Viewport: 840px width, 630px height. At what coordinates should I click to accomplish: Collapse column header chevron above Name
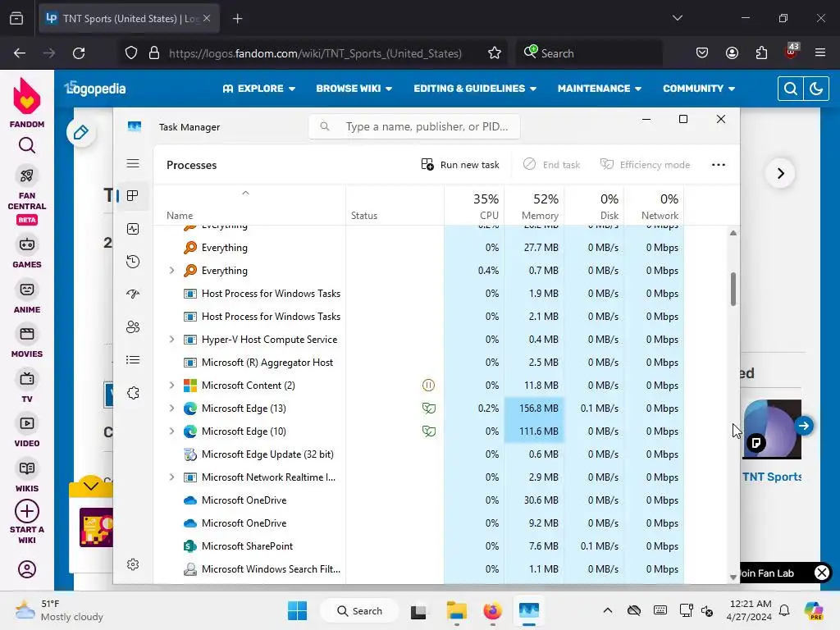pyautogui.click(x=245, y=193)
